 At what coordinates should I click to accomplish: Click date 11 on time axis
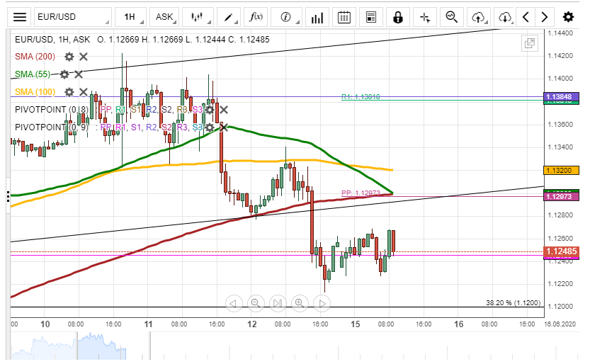[148, 324]
